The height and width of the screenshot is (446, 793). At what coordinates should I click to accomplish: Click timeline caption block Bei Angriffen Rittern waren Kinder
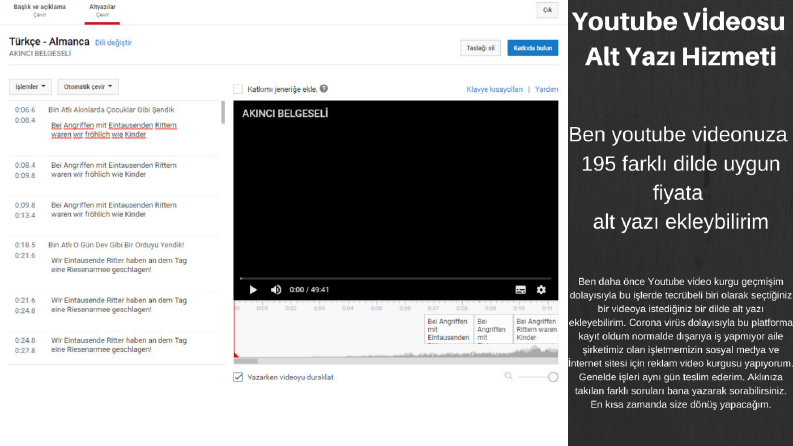pos(536,329)
